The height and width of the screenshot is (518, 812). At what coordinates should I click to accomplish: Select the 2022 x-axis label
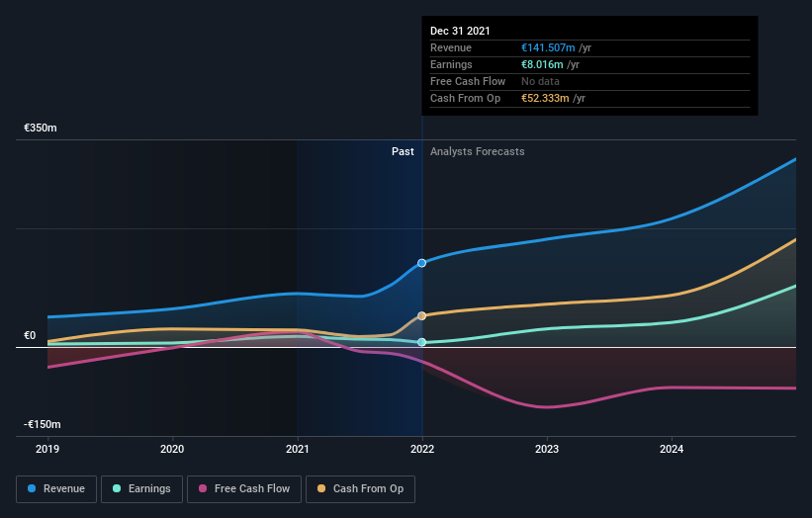[x=422, y=449]
